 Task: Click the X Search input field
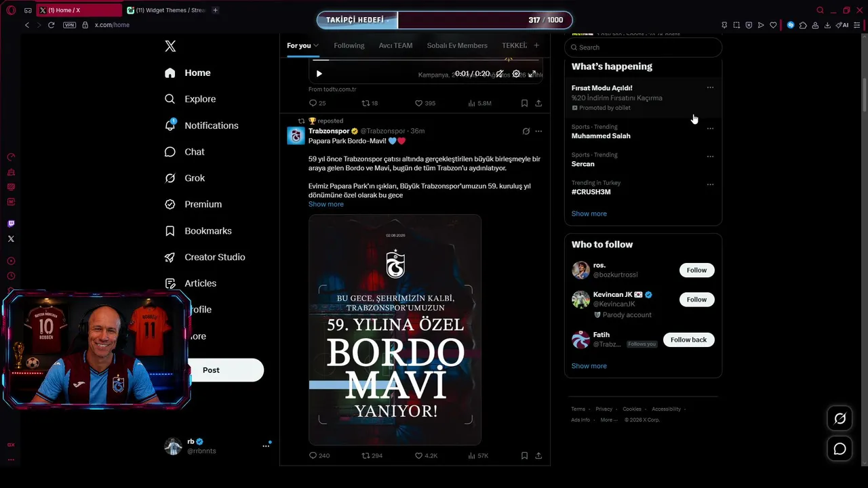pos(643,47)
